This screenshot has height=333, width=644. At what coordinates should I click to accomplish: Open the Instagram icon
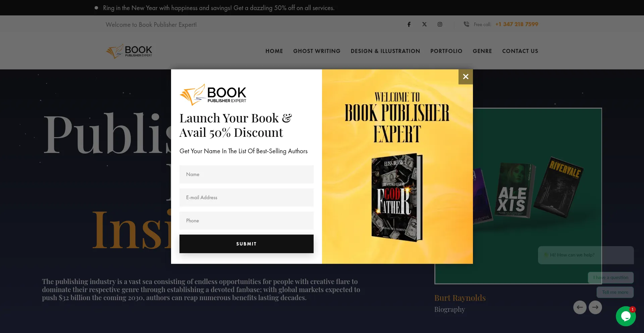pos(440,24)
